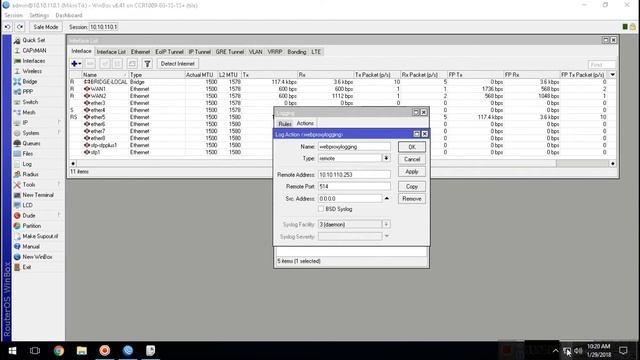Switch to the EoIP Tunnel tab
640x360 pixels.
pyautogui.click(x=169, y=52)
